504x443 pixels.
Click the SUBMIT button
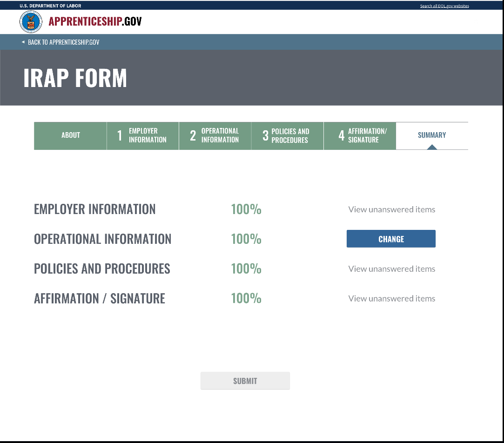click(x=245, y=381)
